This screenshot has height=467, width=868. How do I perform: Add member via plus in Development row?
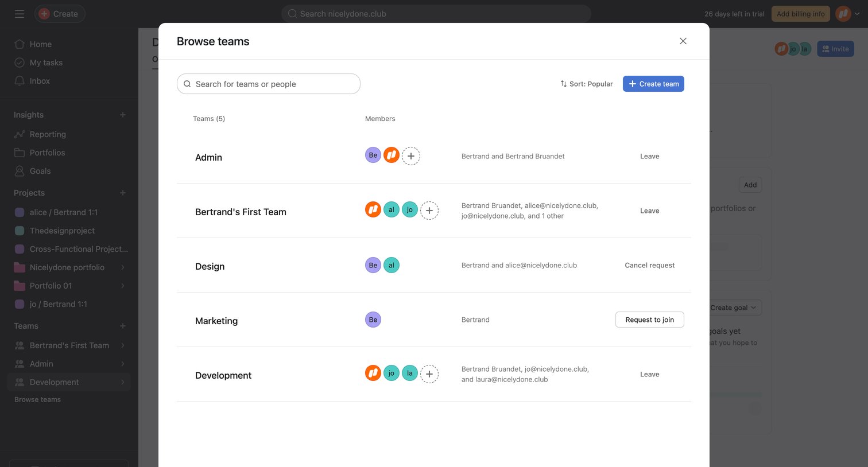click(x=429, y=374)
